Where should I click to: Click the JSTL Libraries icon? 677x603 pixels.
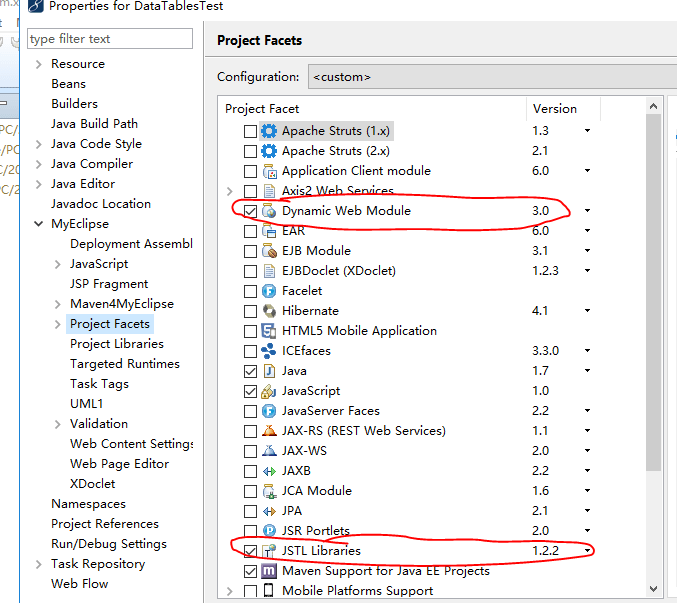coord(269,551)
